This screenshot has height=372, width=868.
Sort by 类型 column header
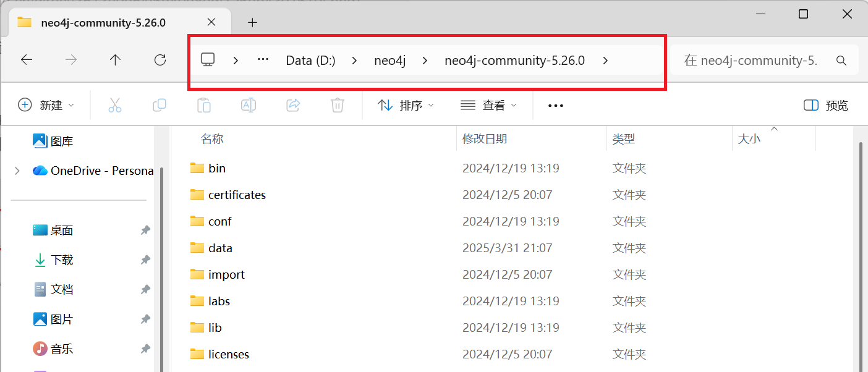tap(624, 139)
